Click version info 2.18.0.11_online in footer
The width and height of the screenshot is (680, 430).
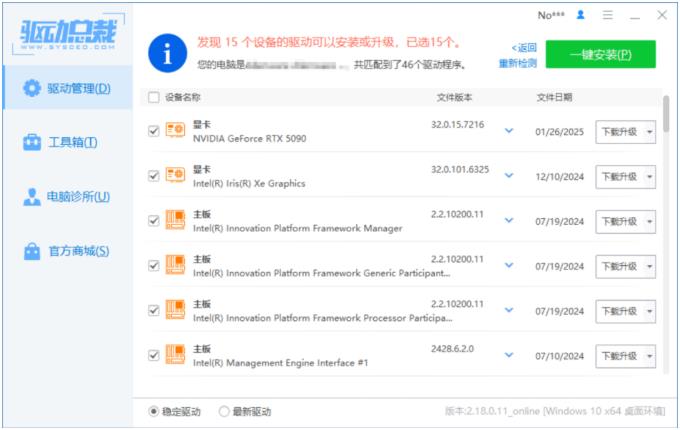(555, 411)
